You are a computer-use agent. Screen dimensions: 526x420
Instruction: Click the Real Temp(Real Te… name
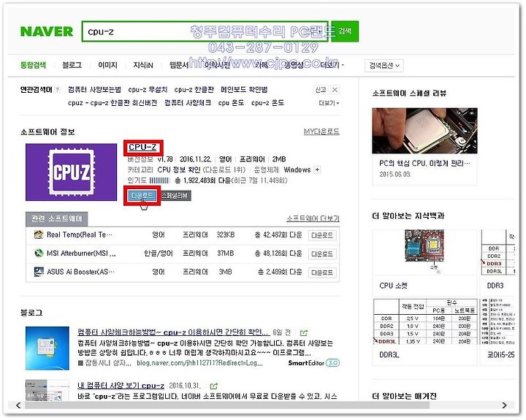pyautogui.click(x=80, y=234)
